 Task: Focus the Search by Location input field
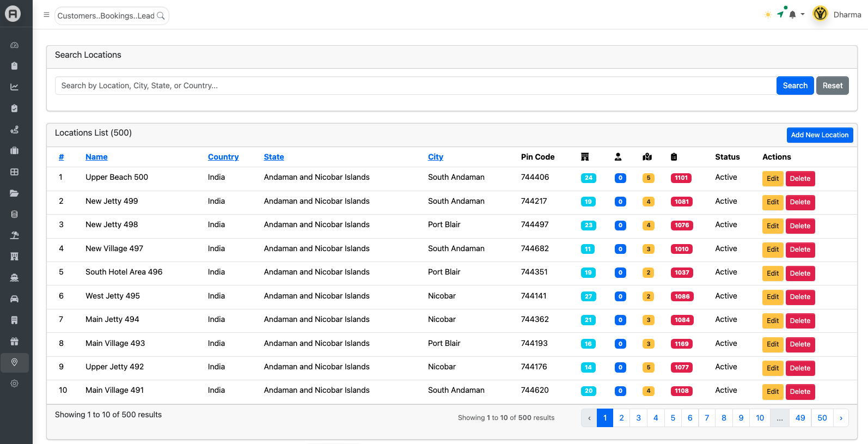tap(415, 86)
